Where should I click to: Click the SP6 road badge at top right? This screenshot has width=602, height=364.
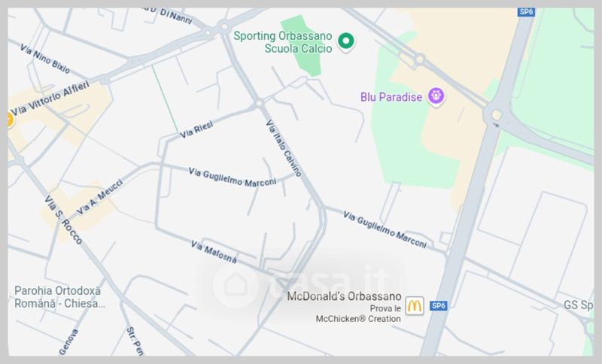click(x=526, y=11)
